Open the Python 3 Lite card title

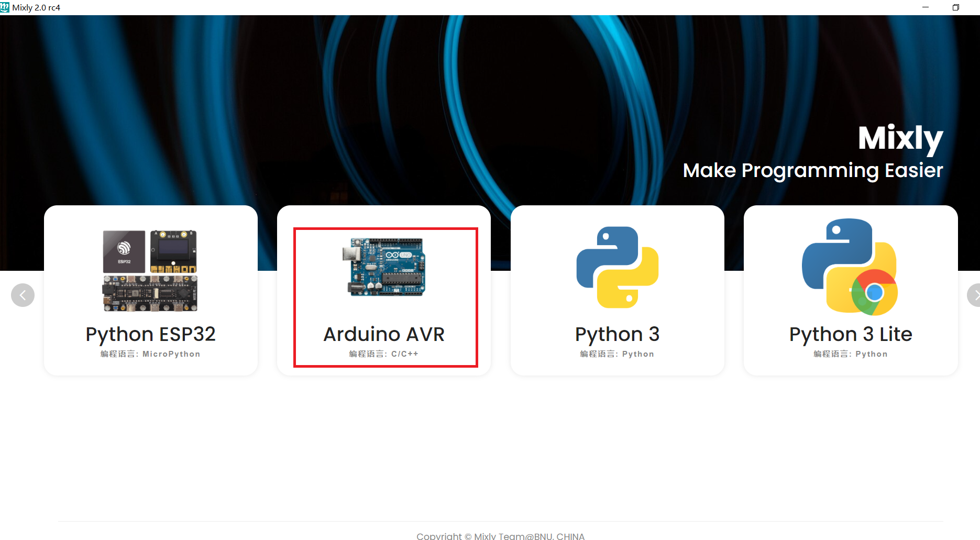(851, 334)
